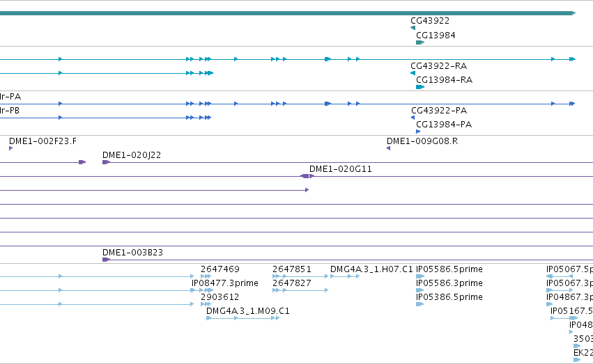Select the CG43922-RA transcript label

coord(439,66)
